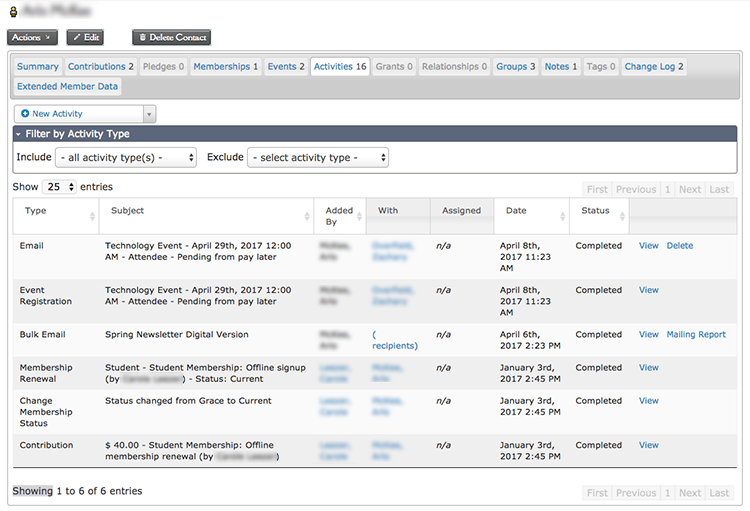Select the Activities tab
The image size is (750, 511).
[340, 67]
